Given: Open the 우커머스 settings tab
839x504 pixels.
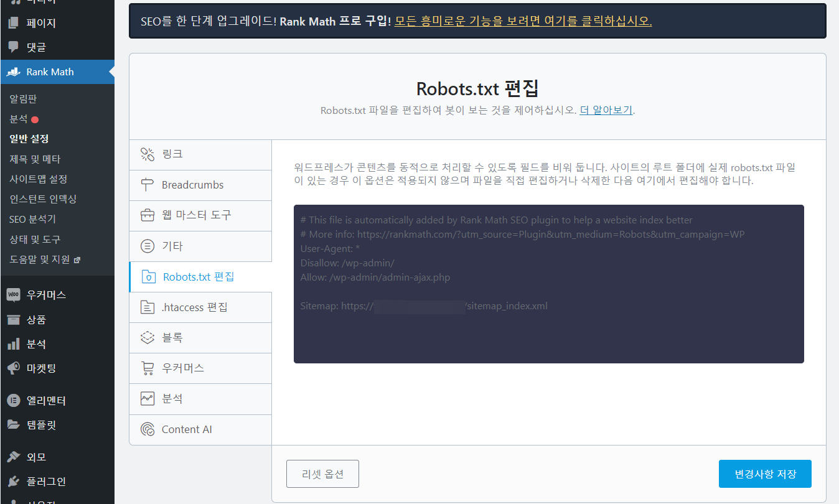Looking at the screenshot, I should [x=200, y=368].
